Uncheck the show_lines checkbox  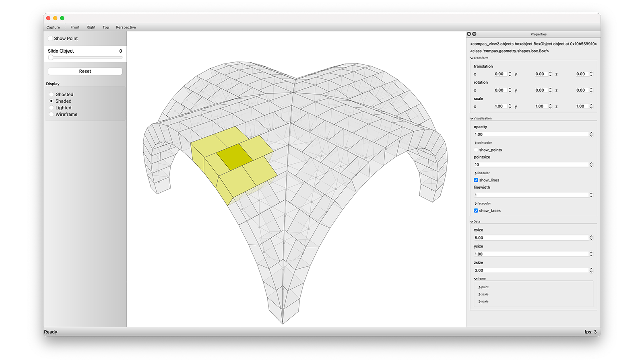pyautogui.click(x=476, y=180)
